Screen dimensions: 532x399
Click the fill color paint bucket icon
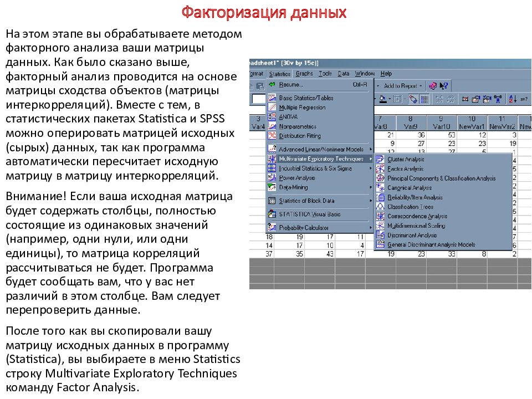(383, 99)
